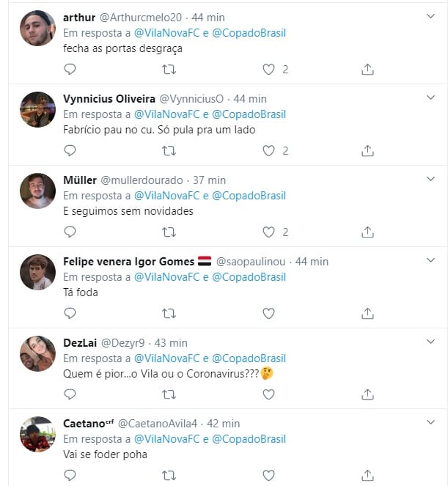
Task: Open @CopadoBrasil mention in DezLai's tweet
Action: tap(249, 358)
